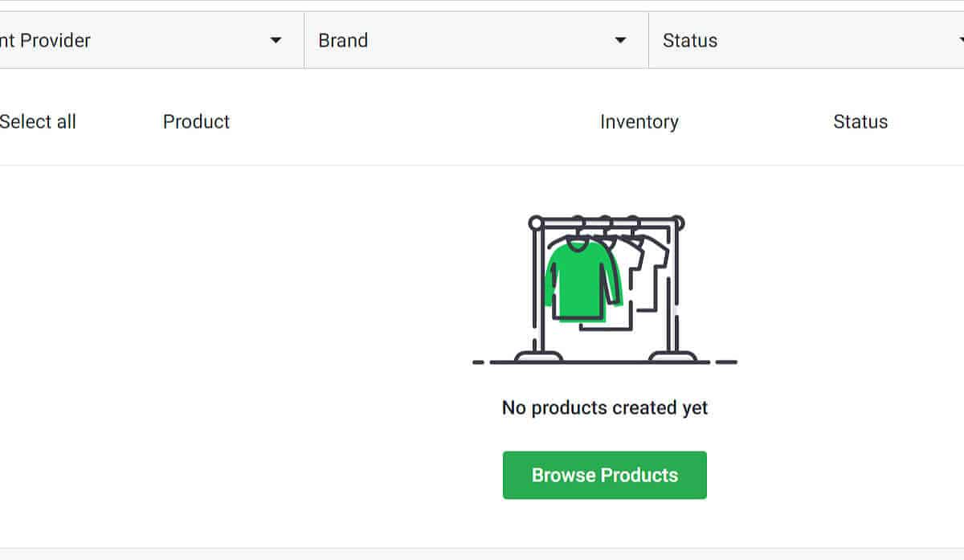
Task: Click the clothing rack illustration
Action: (604, 290)
